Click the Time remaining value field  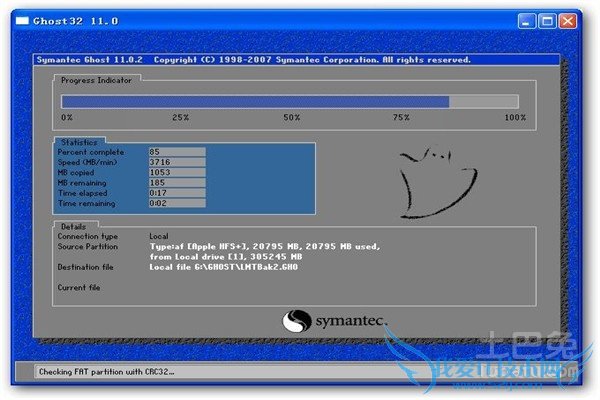(176, 203)
